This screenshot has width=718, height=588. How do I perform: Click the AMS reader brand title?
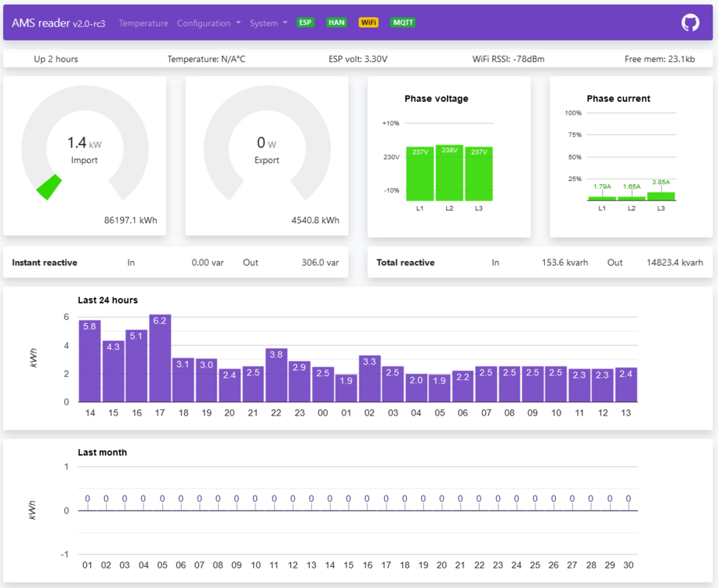[58, 24]
